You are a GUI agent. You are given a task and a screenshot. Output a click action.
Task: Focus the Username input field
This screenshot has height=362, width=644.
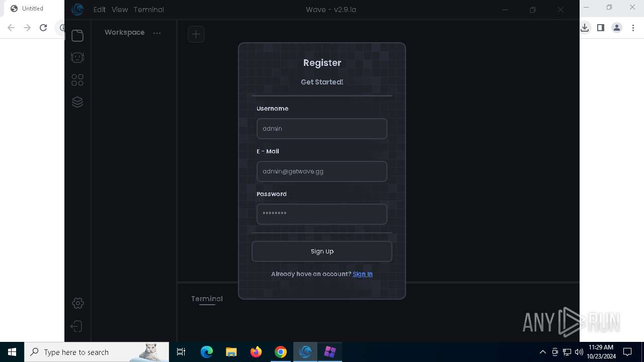pyautogui.click(x=322, y=129)
